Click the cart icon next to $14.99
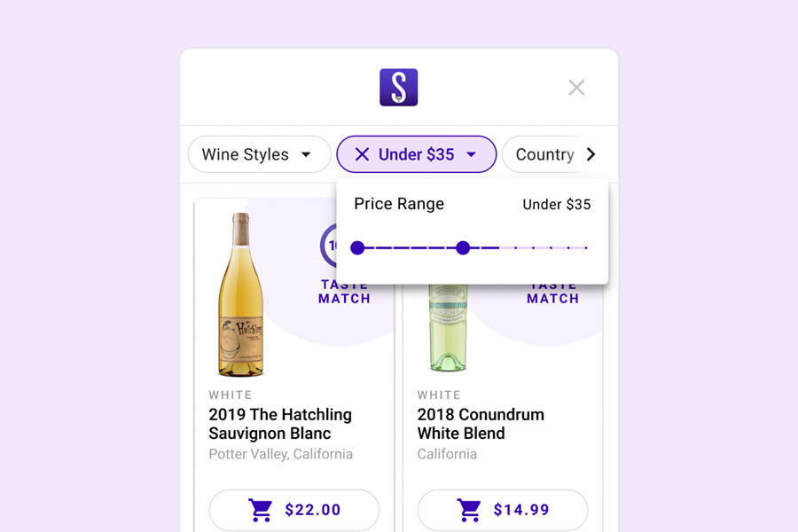The height and width of the screenshot is (532, 798). (469, 510)
